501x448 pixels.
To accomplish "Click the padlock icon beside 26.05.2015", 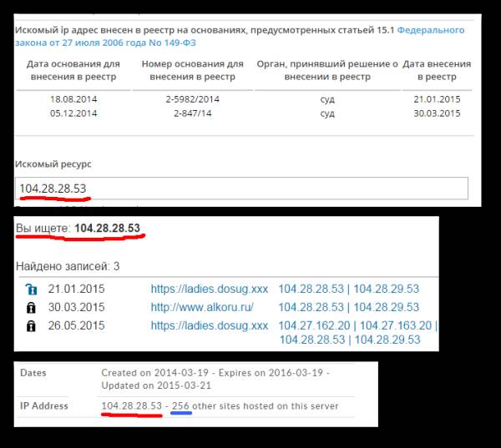I will pos(32,325).
